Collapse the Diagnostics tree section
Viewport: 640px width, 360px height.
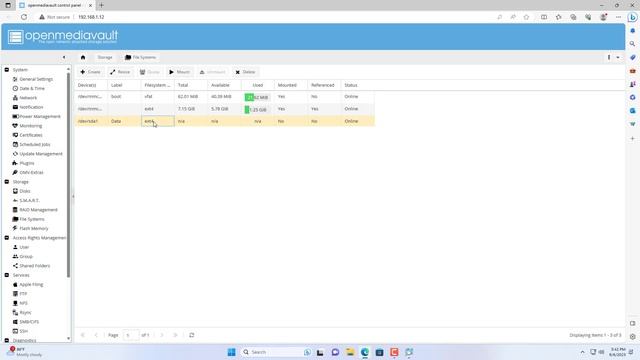pos(7,340)
